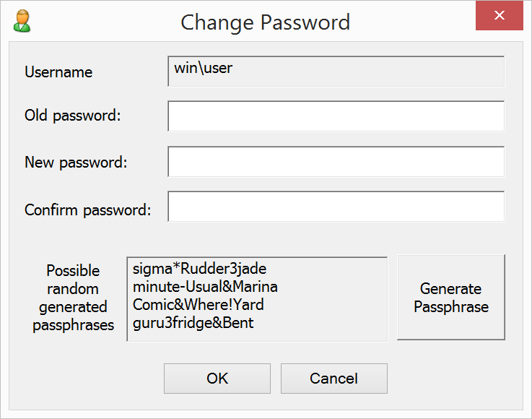Screen dimensions: 532x419
Task: Click the win\user username field
Action: click(336, 72)
